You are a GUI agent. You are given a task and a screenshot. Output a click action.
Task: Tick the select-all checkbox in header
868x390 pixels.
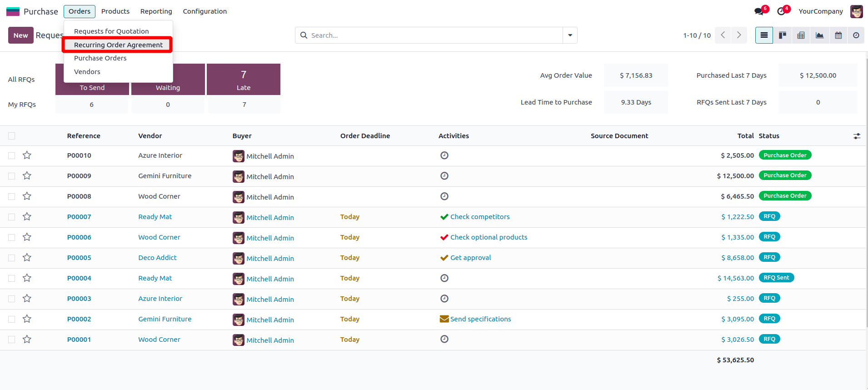tap(12, 136)
